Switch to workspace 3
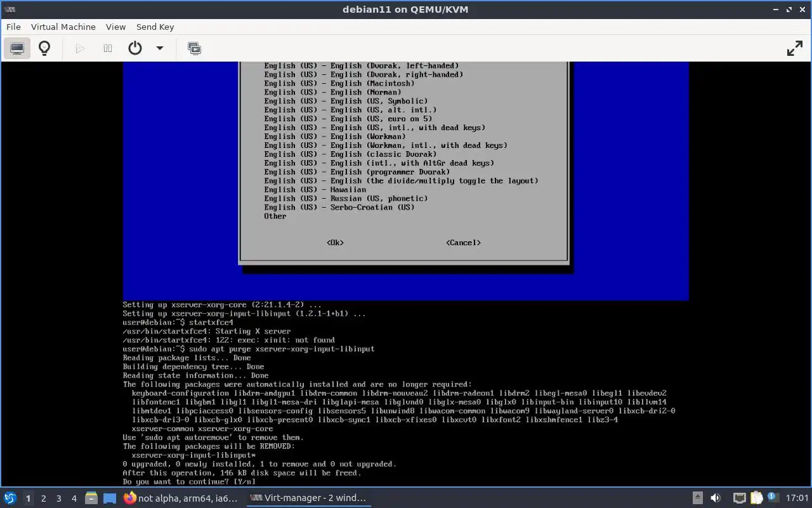The height and width of the screenshot is (508, 812). pos(59,498)
